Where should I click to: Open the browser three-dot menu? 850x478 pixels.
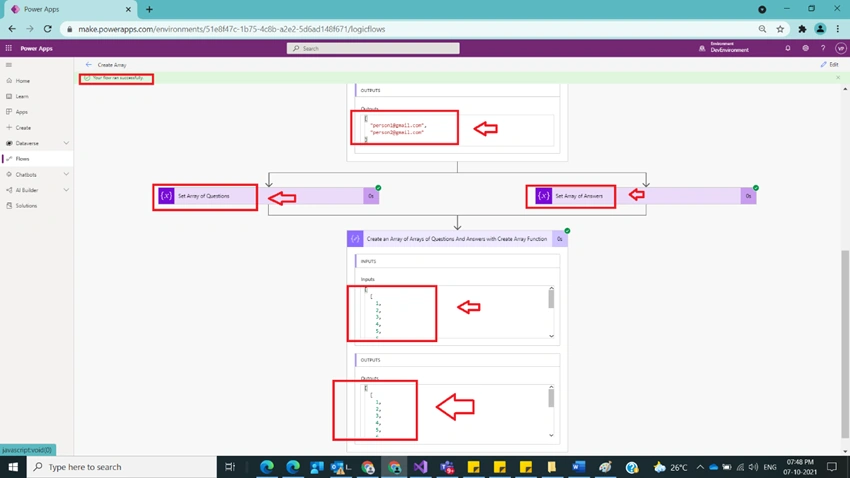click(838, 29)
